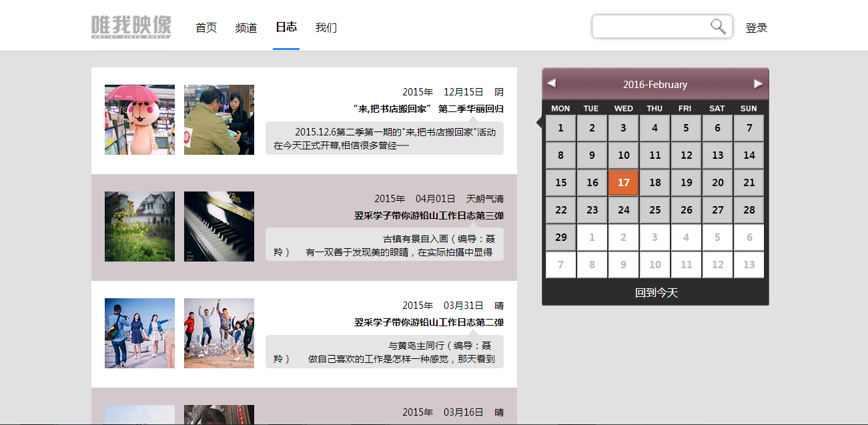The height and width of the screenshot is (425, 868).
Task: Open the bookstore signing photo thumbnail
Action: coord(219,119)
